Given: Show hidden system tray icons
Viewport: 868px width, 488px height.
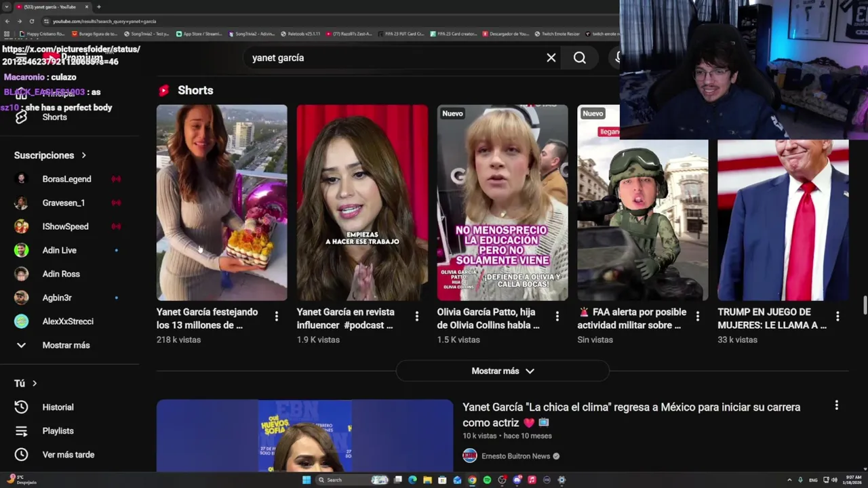Looking at the screenshot, I should click(790, 480).
